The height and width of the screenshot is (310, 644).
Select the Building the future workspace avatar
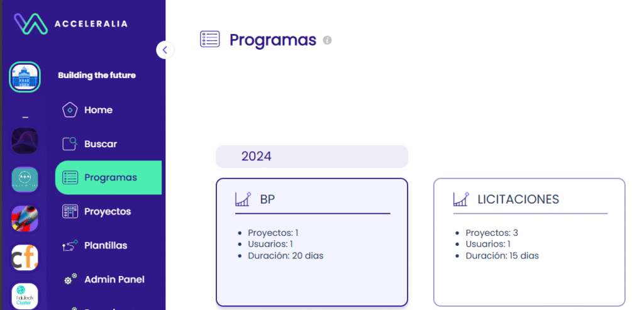25,77
